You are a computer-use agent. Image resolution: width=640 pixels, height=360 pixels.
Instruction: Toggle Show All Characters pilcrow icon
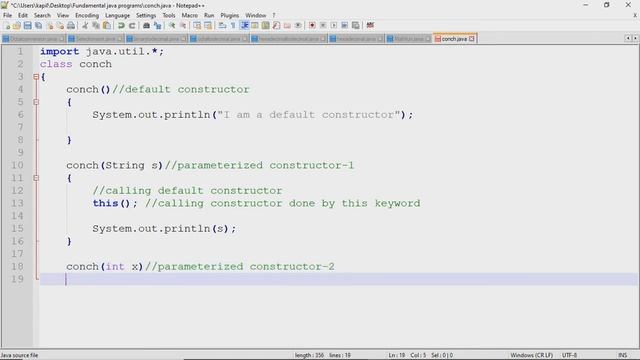(x=233, y=25)
